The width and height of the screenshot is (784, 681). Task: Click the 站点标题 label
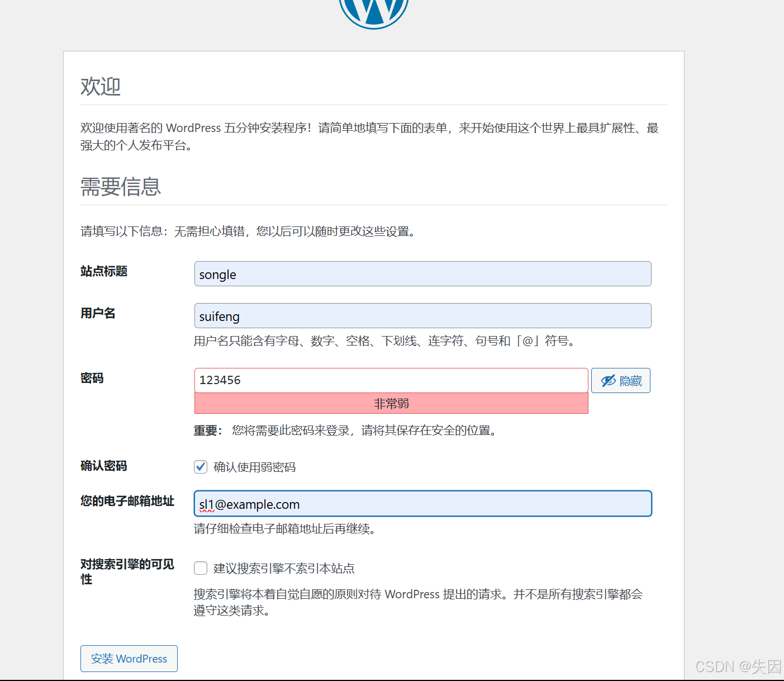click(x=104, y=271)
